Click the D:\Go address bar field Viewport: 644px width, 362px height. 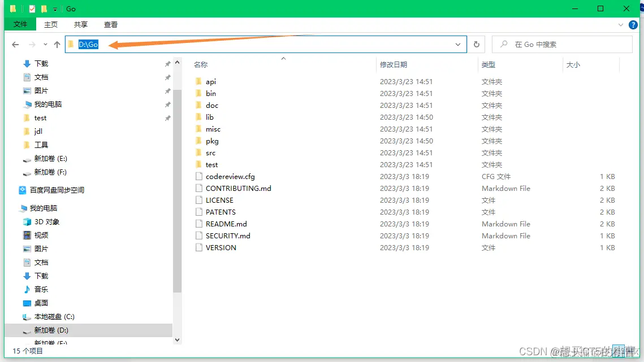266,44
